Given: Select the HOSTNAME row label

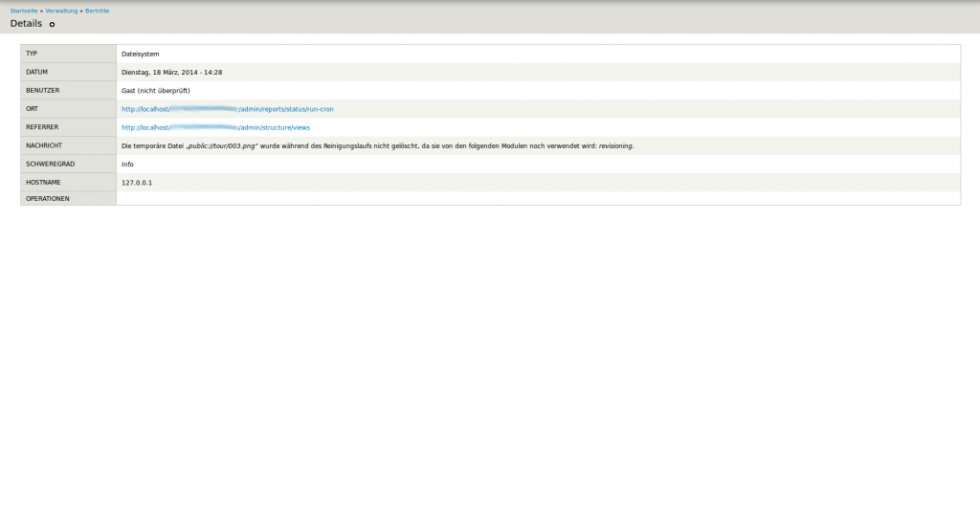Looking at the screenshot, I should point(43,182).
